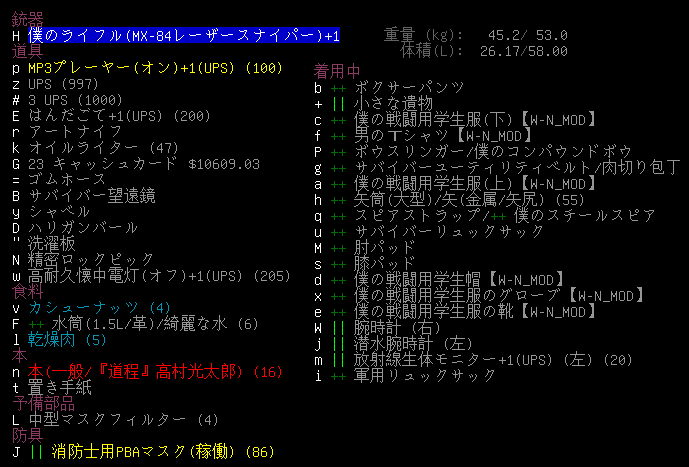Toggle the 消防士用PBAマスク(稼働) entry
The image size is (689, 467).
click(x=149, y=452)
